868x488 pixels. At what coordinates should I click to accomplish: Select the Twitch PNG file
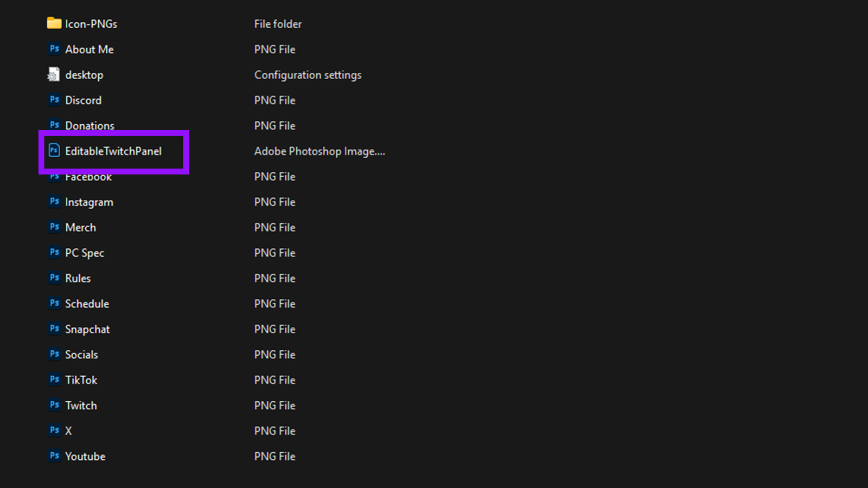coord(81,405)
